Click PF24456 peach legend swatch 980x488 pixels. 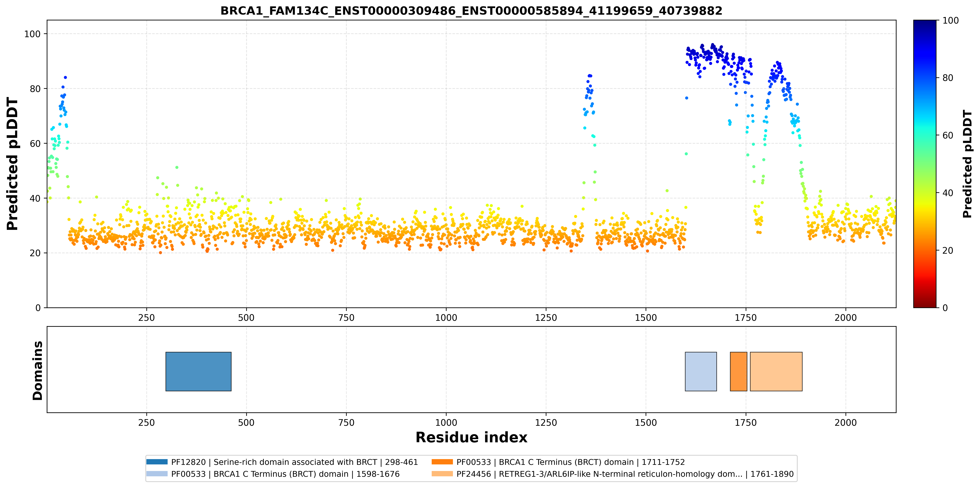[x=442, y=474]
